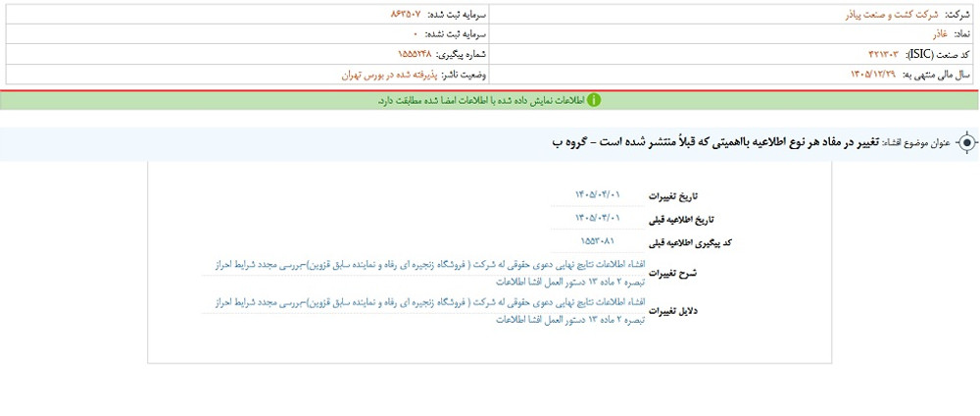Click fiscal year end date ۱۴۰۵/۱۲/۲۹
The image size is (980, 416).
pos(873,74)
